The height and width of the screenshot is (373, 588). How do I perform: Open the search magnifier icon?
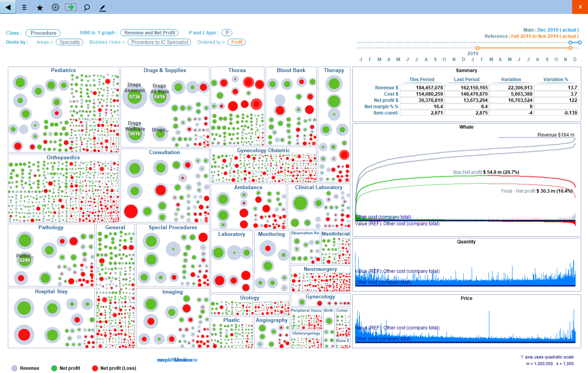[x=87, y=8]
